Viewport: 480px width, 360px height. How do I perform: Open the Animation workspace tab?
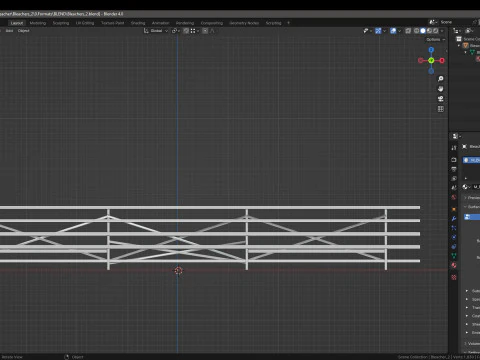(x=160, y=23)
